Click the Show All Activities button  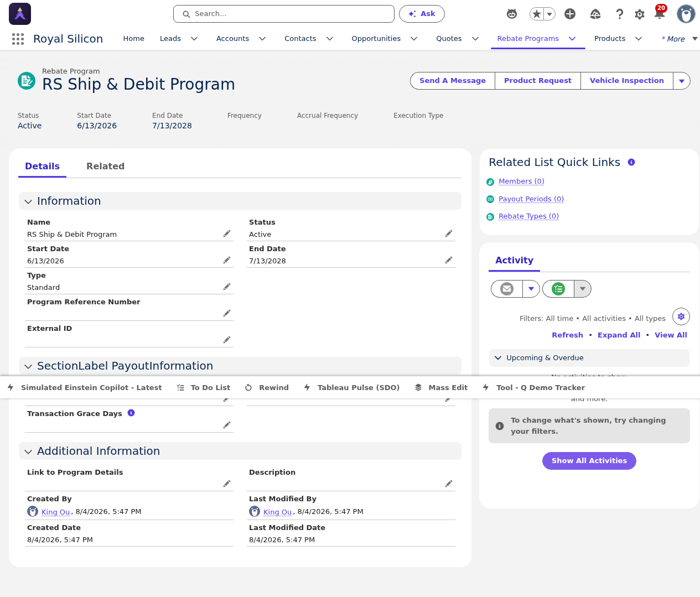[589, 461]
